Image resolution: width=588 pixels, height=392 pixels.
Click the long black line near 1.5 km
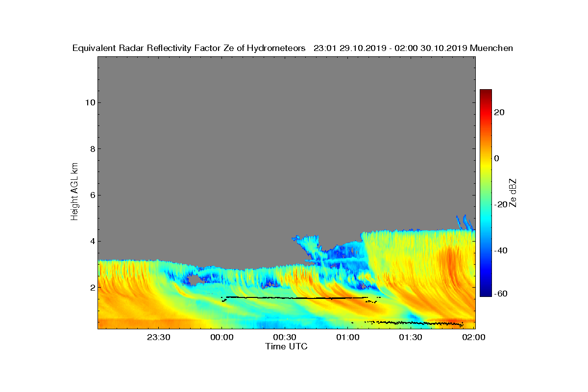coord(296,297)
